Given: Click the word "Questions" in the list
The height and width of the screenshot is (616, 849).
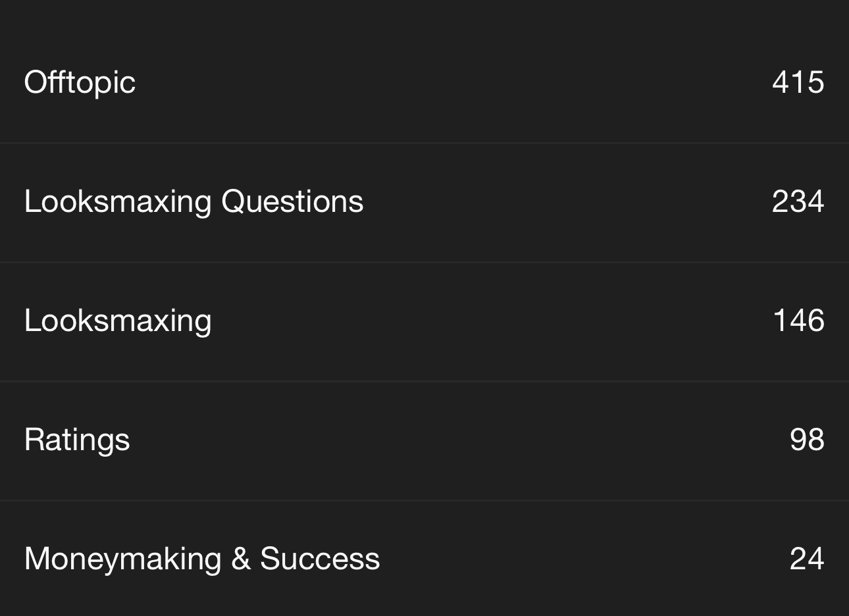Looking at the screenshot, I should (x=292, y=201).
